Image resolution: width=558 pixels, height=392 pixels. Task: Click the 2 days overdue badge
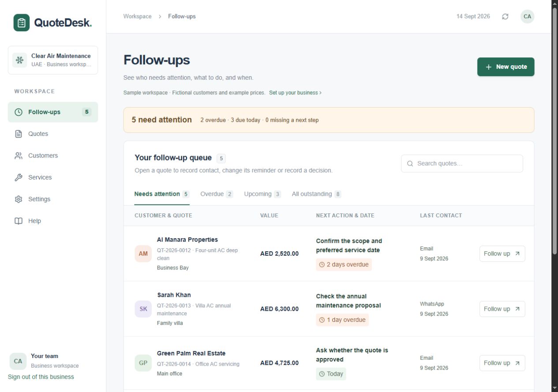pos(344,265)
